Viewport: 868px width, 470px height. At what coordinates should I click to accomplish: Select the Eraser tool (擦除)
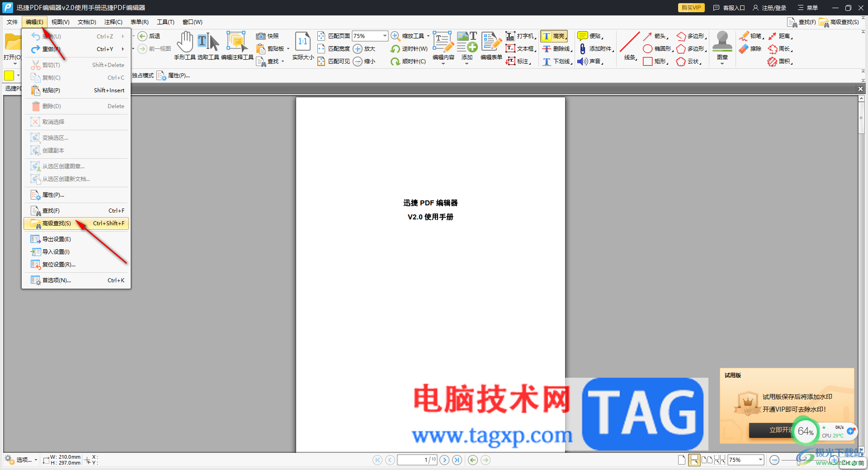750,49
